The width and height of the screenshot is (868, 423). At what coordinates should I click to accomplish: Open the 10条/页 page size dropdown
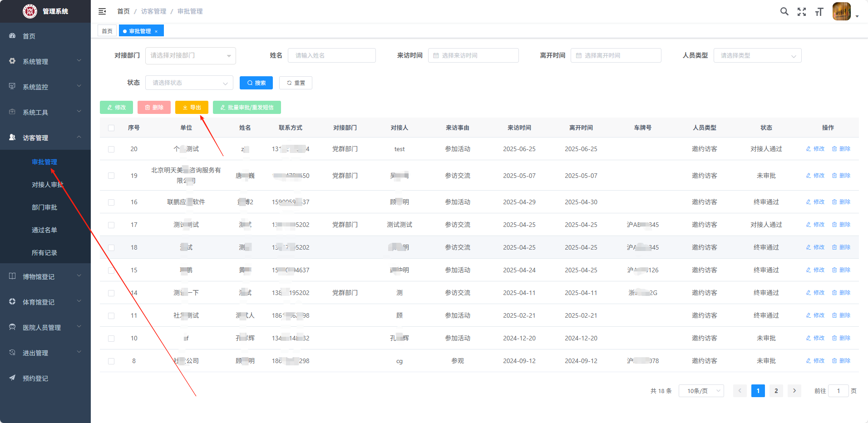point(700,391)
